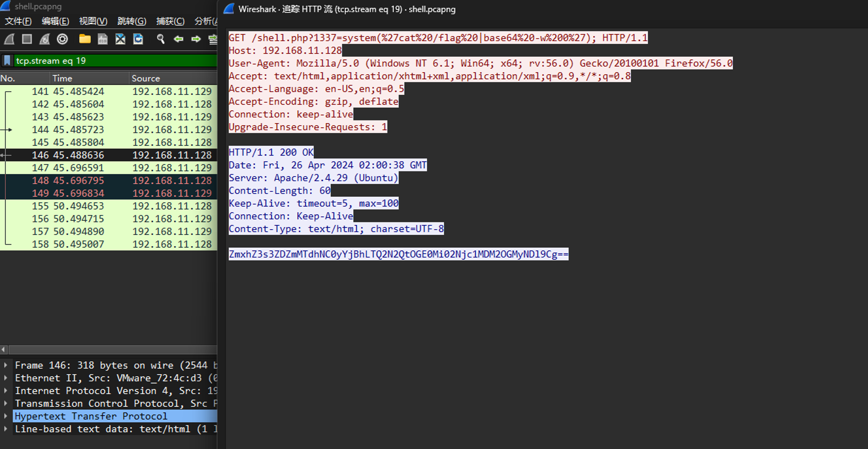
Task: Select packet 147 in the packet list
Action: pyautogui.click(x=108, y=168)
